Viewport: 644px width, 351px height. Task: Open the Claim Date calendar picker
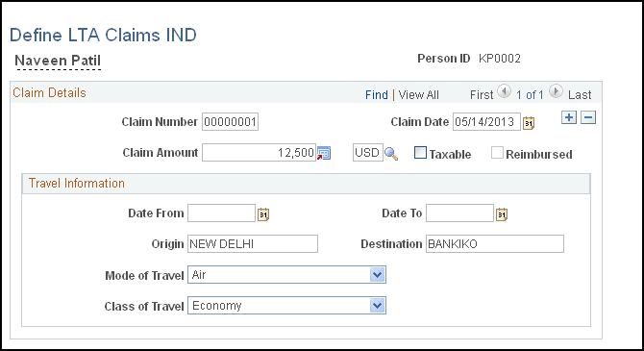pyautogui.click(x=529, y=122)
